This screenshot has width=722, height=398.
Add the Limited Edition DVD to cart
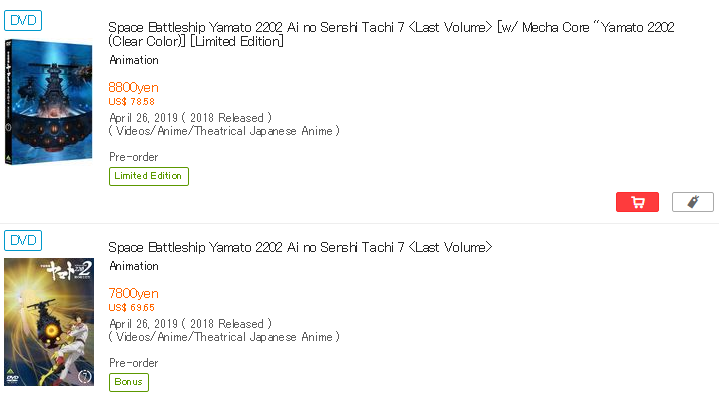coord(637,202)
